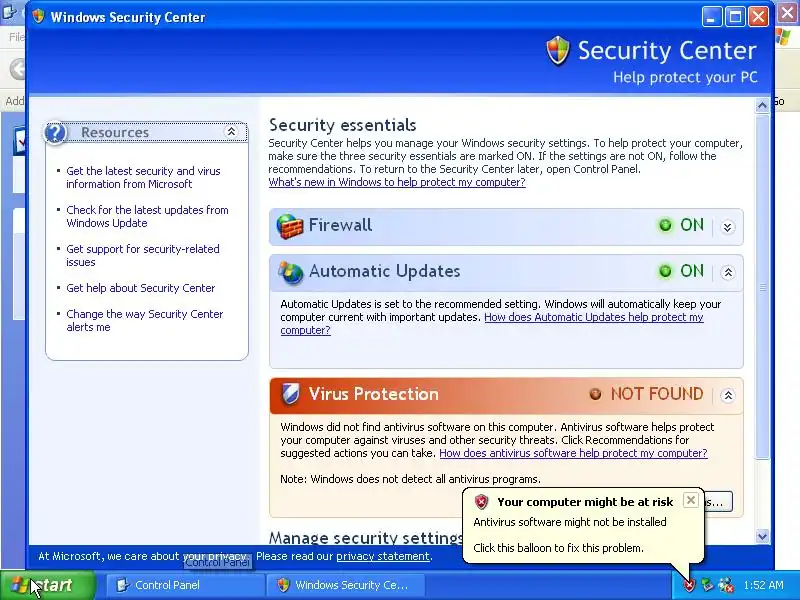Collapse the Automatic Updates section
Screen dimensions: 800x600
[x=728, y=272]
